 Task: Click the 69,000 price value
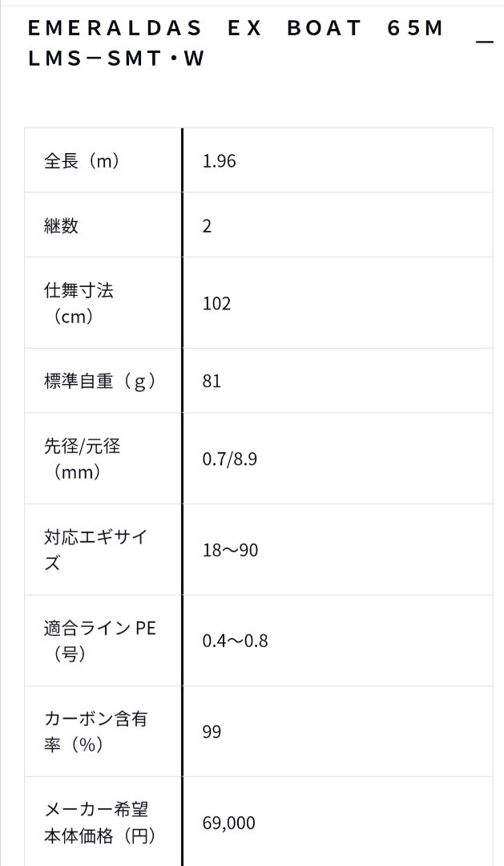pyautogui.click(x=229, y=823)
